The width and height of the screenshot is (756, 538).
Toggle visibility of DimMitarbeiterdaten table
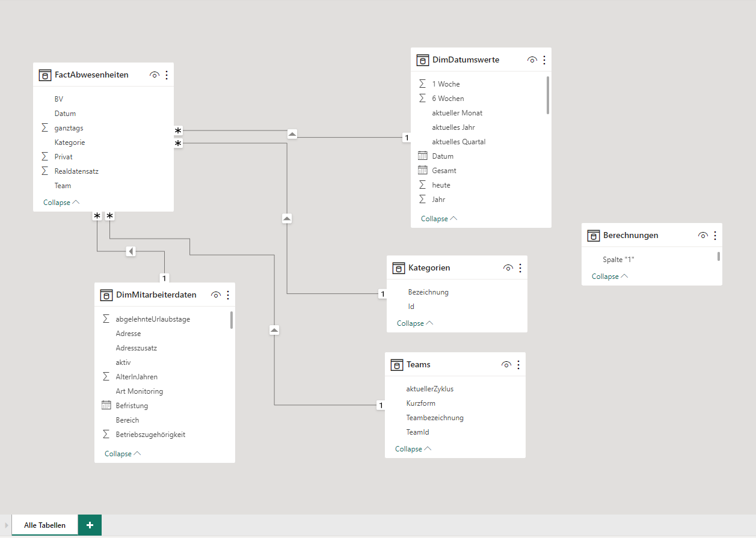click(x=216, y=295)
